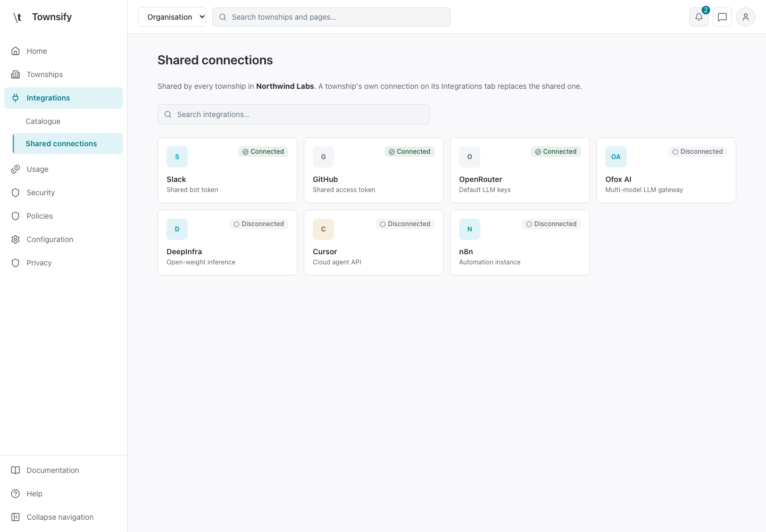This screenshot has height=532, width=766.
Task: Open the Policies page
Action: click(63, 216)
